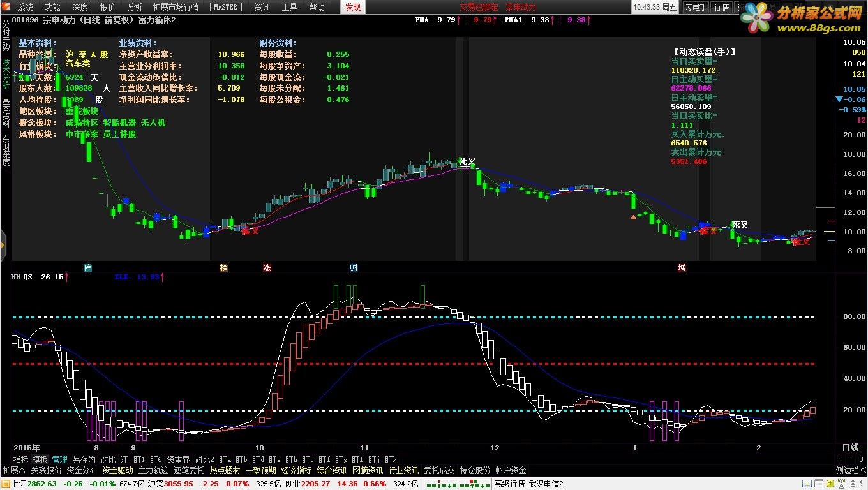Image resolution: width=868 pixels, height=490 pixels.
Task: Open the 帐户资金 tab
Action: (511, 470)
